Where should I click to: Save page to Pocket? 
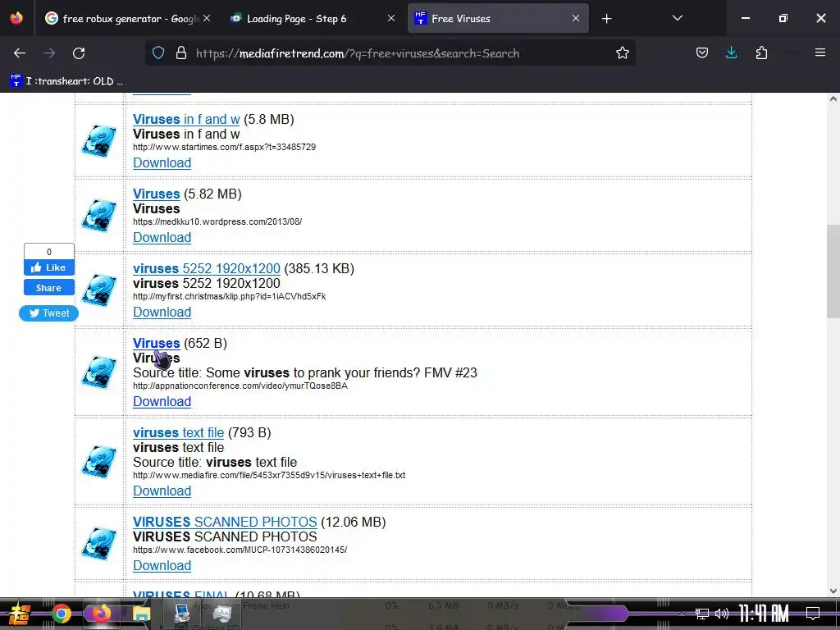coord(702,53)
